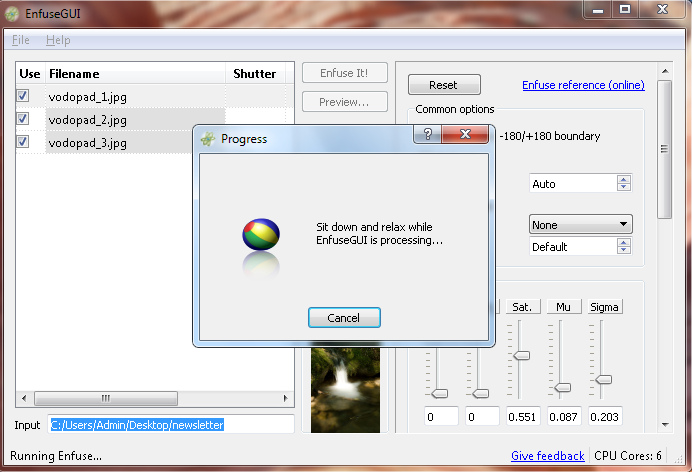Screen dimensions: 692x472
Task: Open the Help menu
Action: 58,40
